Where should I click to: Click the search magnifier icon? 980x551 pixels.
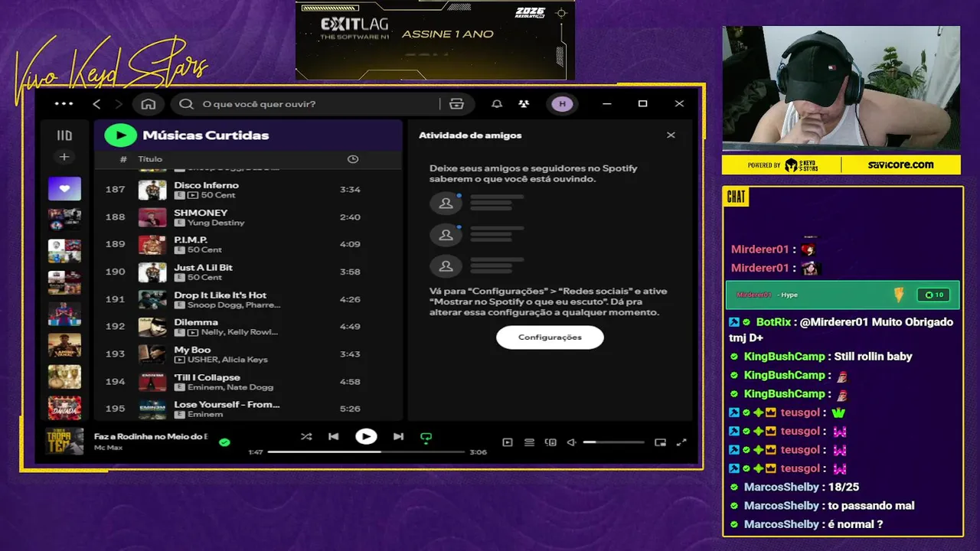pos(186,104)
